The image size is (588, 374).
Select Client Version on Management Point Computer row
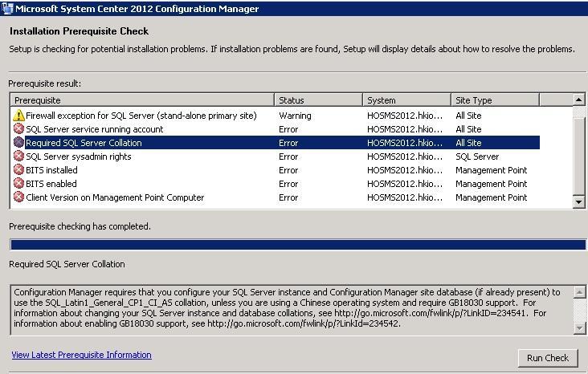coord(275,197)
